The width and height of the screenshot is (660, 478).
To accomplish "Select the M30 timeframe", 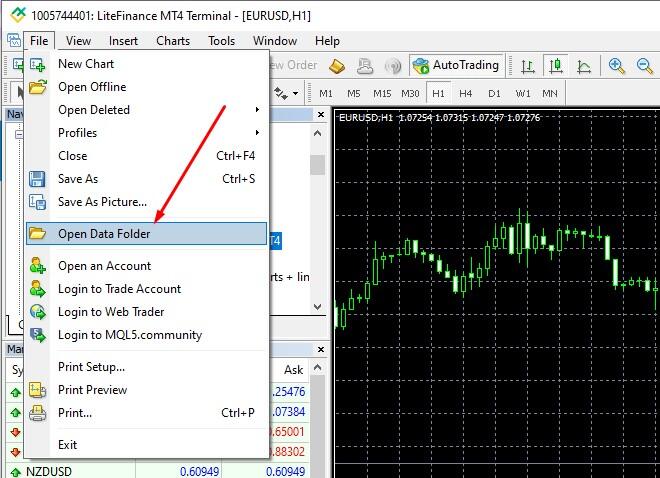I will (410, 93).
